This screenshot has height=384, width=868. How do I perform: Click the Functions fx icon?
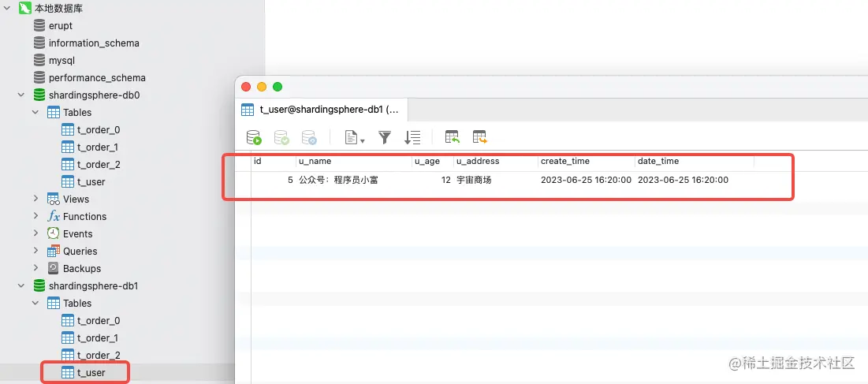53,216
